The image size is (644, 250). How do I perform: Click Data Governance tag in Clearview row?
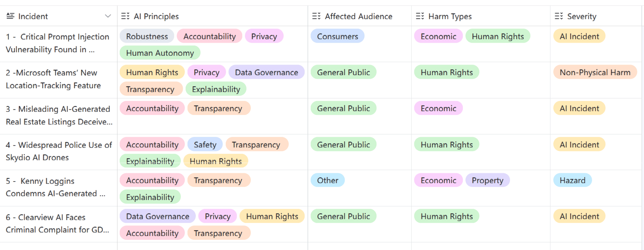[x=158, y=216]
